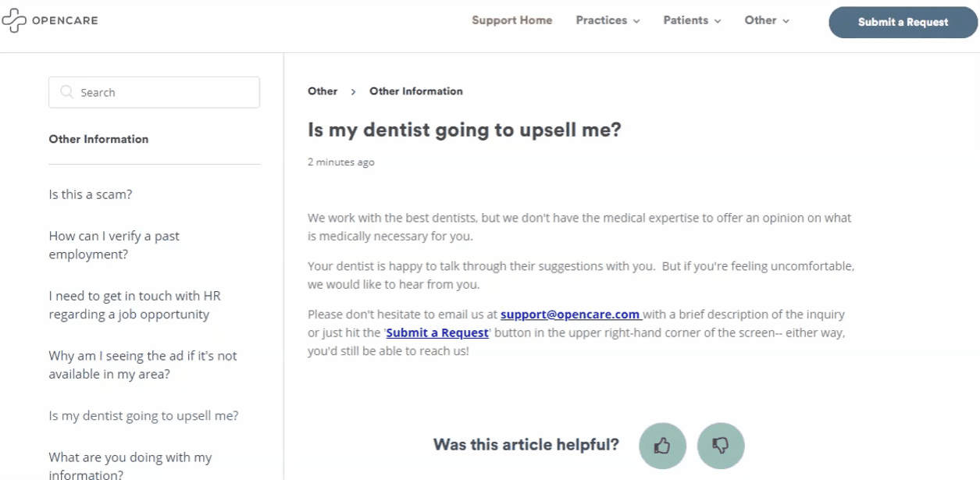980x480 pixels.
Task: Open the 'Is this a scam?' article
Action: (91, 194)
